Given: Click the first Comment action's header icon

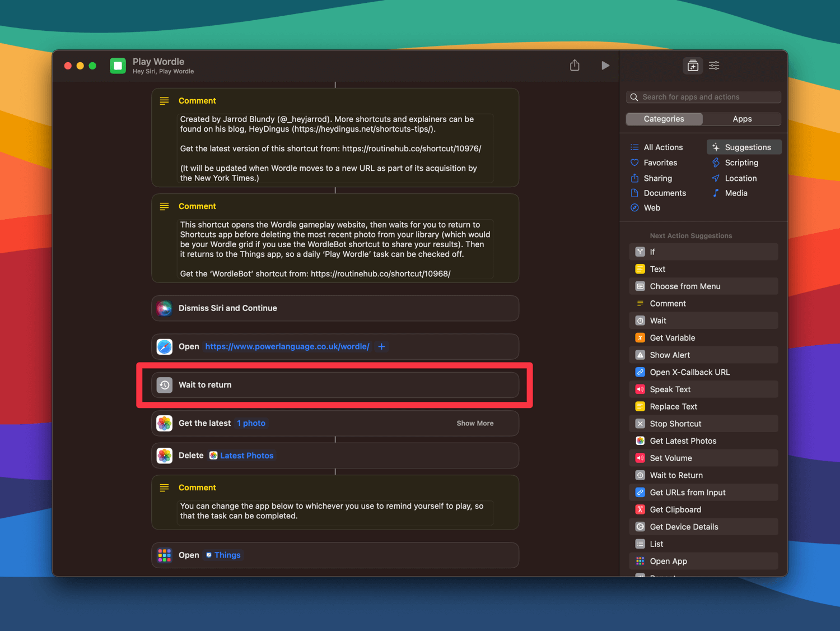Looking at the screenshot, I should [164, 101].
